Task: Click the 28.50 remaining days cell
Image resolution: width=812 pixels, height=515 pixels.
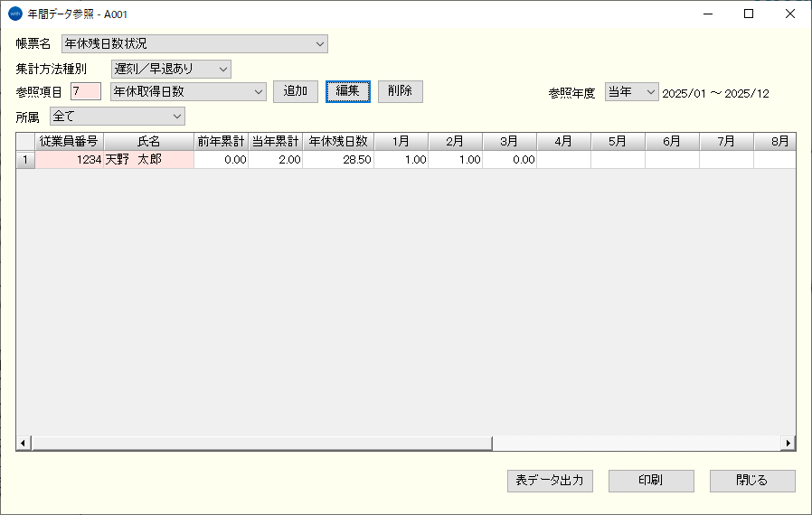Action: click(338, 160)
